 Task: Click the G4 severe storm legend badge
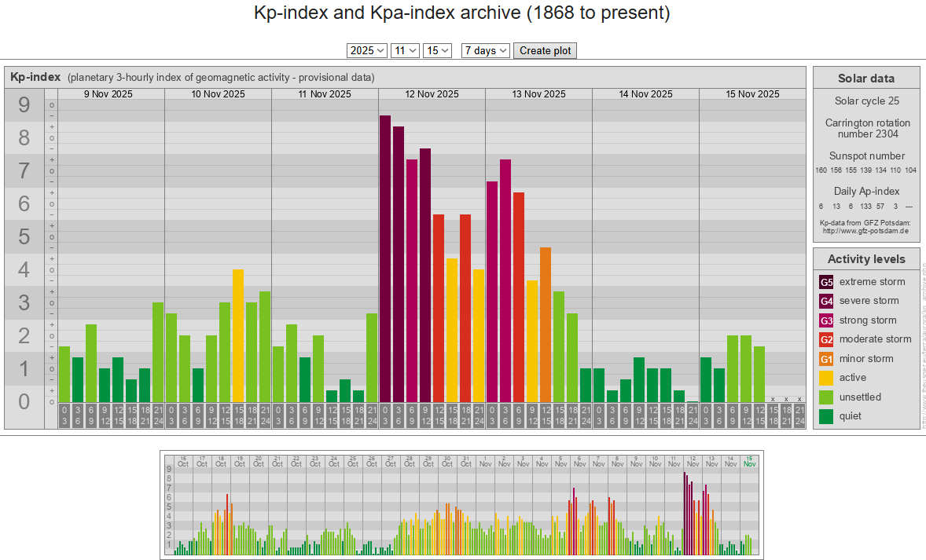coord(827,301)
